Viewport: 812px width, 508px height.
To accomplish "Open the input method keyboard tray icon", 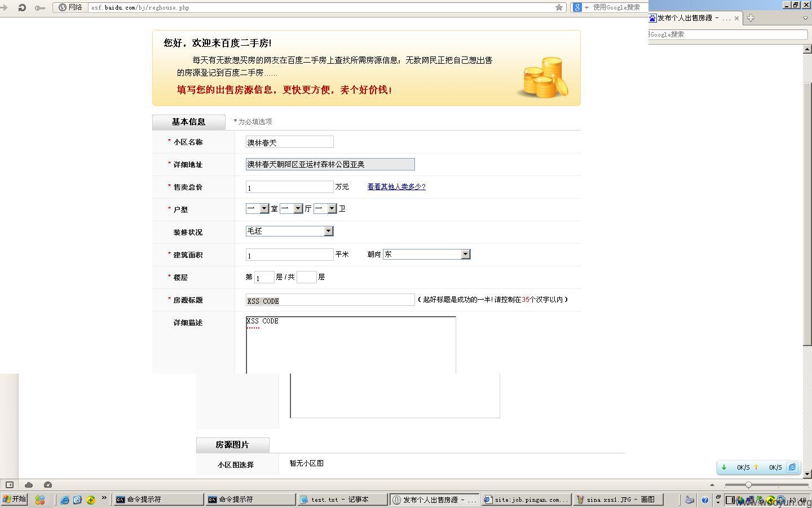I will 690,500.
